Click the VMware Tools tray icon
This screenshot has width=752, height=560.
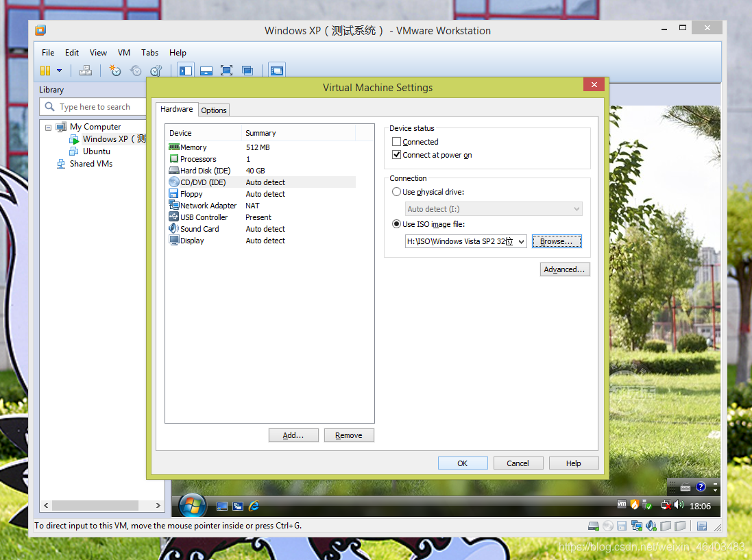(x=622, y=504)
